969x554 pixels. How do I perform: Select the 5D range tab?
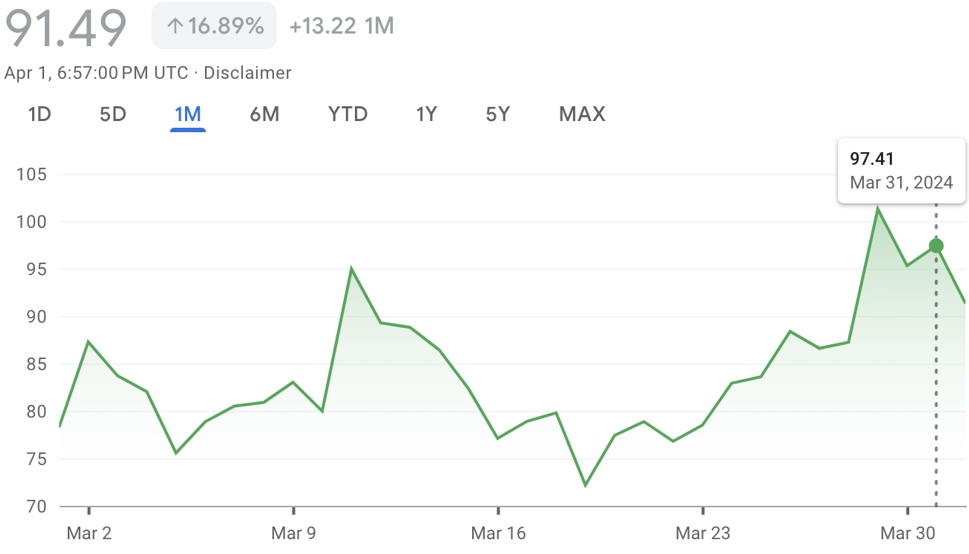(x=113, y=114)
